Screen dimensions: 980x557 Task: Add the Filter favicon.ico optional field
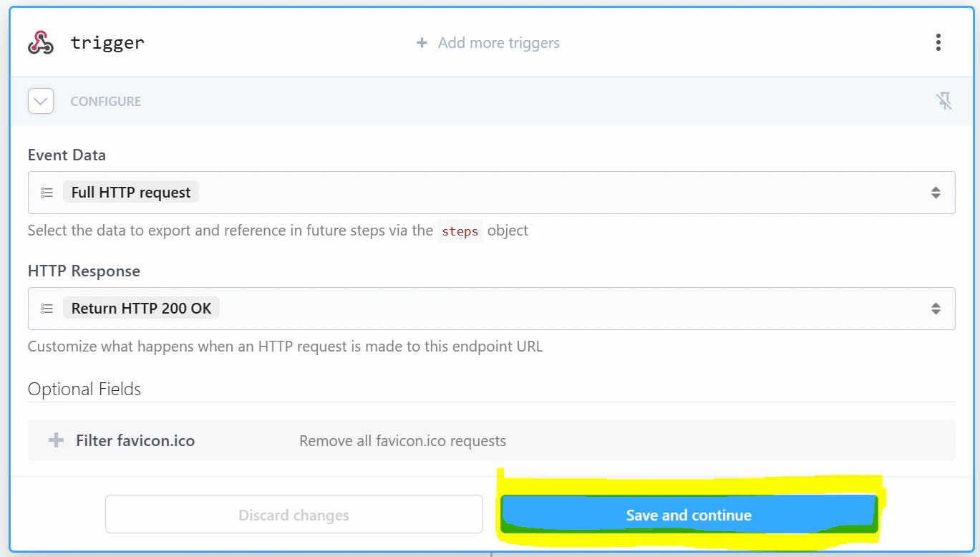pyautogui.click(x=492, y=440)
